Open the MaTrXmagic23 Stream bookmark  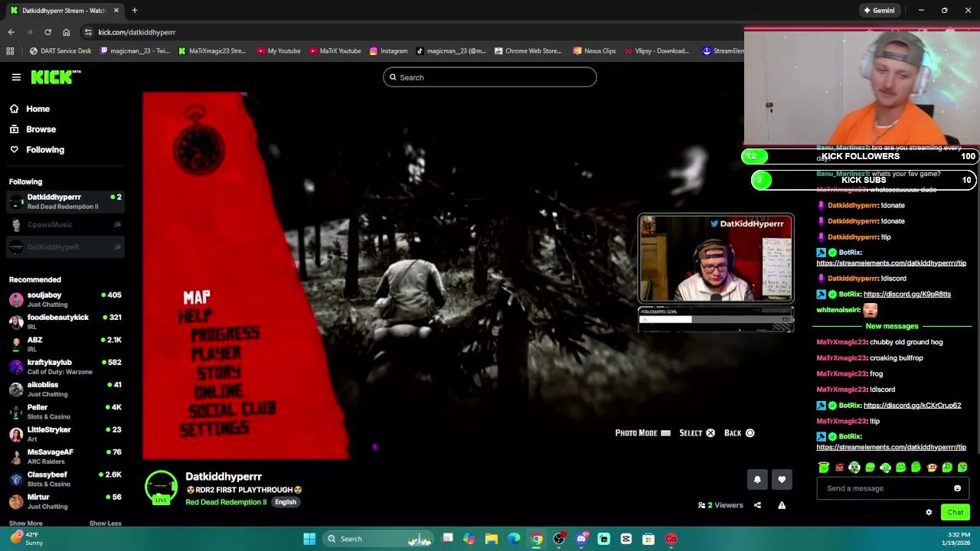[212, 51]
